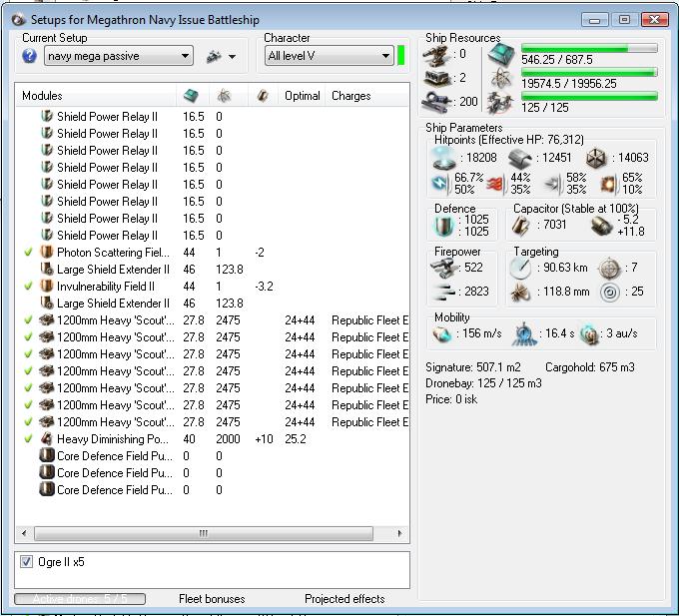Screen dimensions: 679x616
Task: Click the calibration icon showing 200
Action: pos(437,102)
